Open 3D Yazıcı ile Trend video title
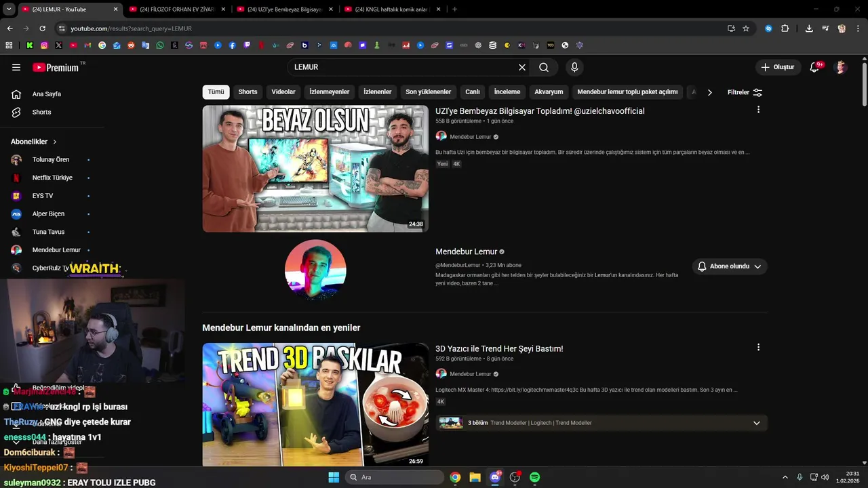This screenshot has width=868, height=488. [499, 348]
